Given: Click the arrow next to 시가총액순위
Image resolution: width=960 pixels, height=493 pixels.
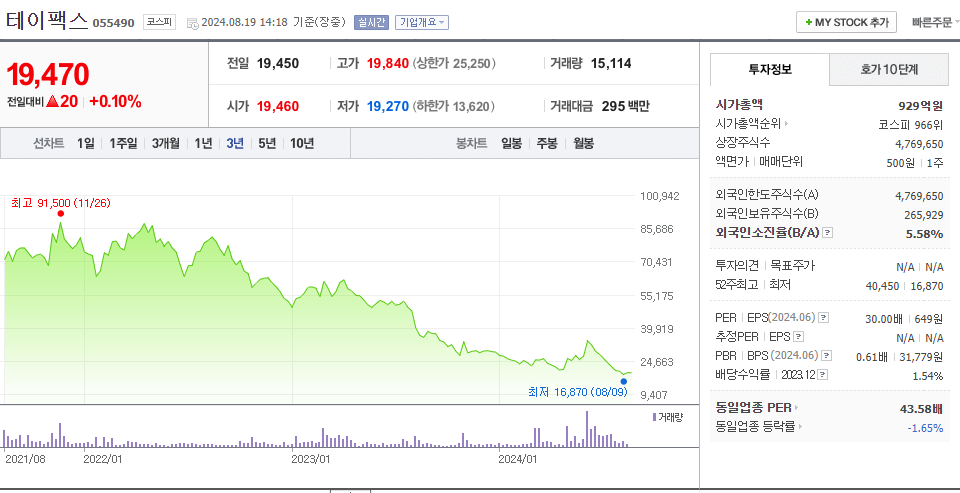Looking at the screenshot, I should tap(786, 124).
